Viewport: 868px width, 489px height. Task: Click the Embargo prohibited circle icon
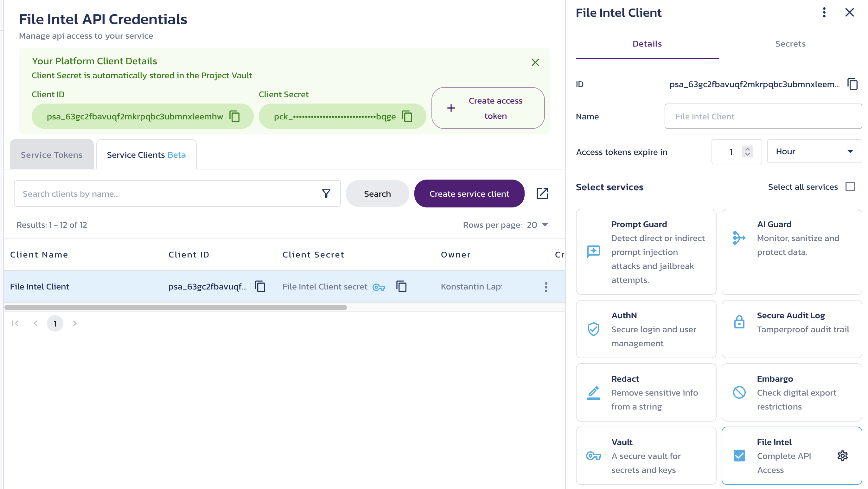click(x=739, y=393)
